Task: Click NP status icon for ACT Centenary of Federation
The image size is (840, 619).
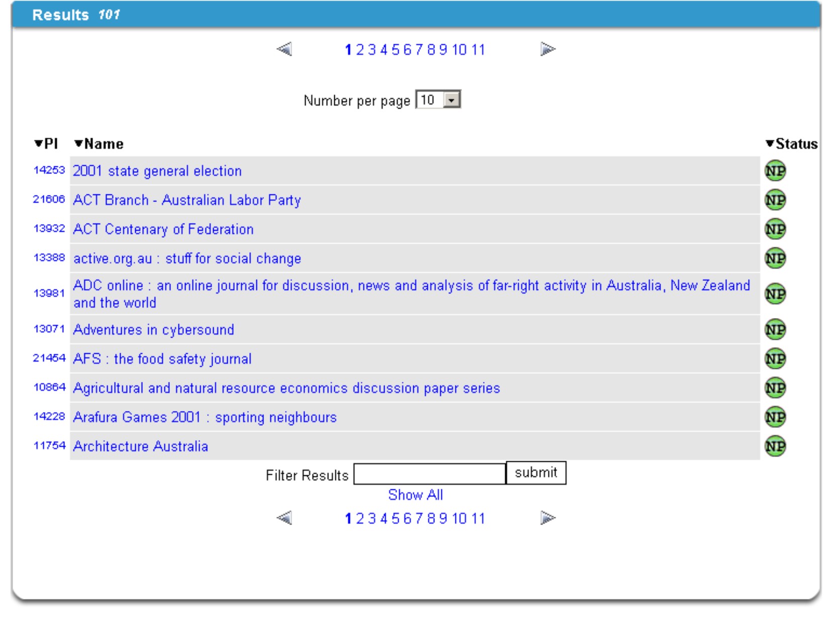Action: pyautogui.click(x=775, y=229)
